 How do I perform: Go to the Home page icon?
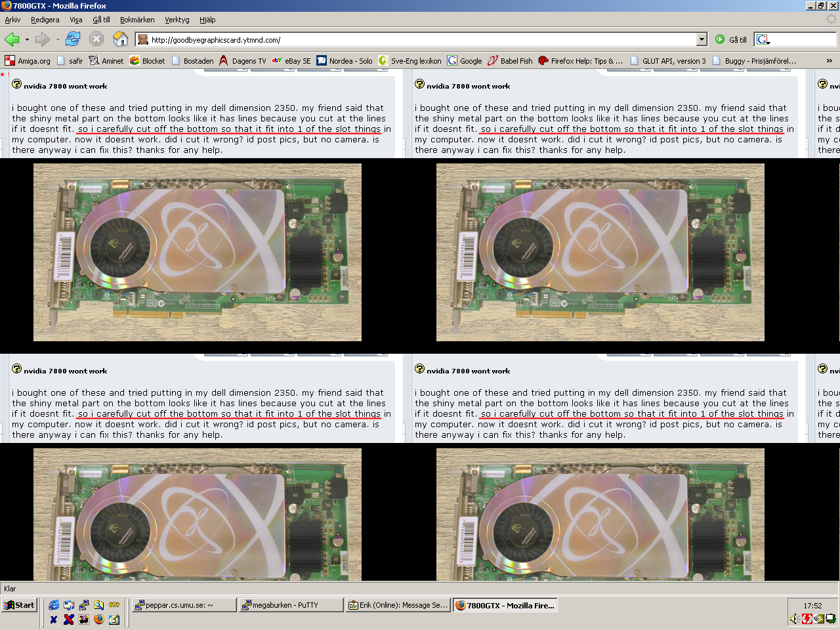[121, 39]
